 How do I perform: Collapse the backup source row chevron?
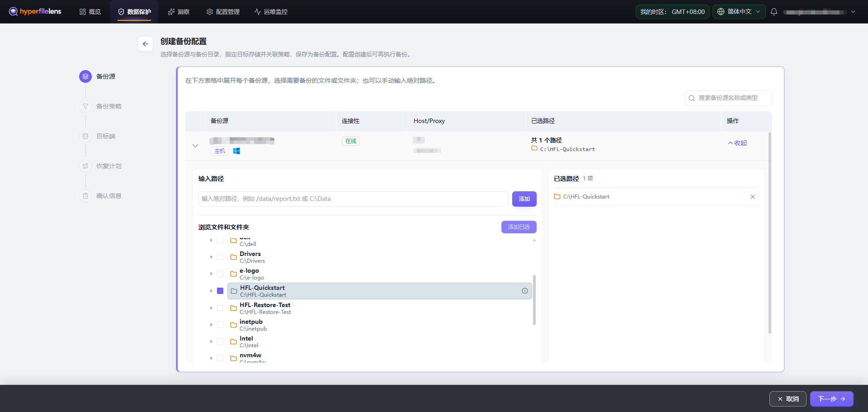tap(195, 146)
